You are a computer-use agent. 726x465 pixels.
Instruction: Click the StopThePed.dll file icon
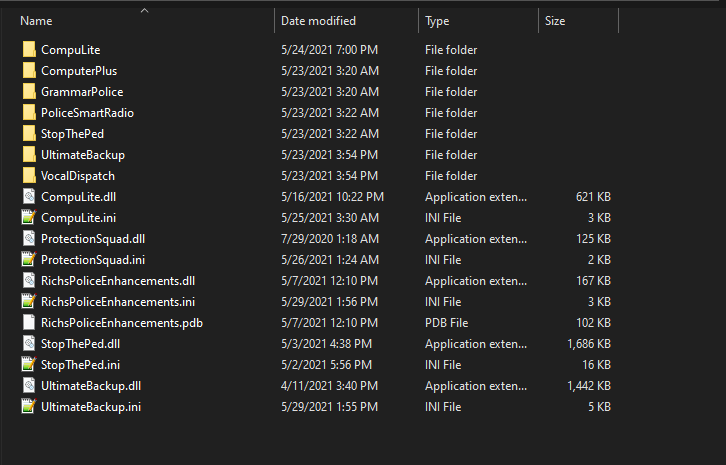click(29, 344)
